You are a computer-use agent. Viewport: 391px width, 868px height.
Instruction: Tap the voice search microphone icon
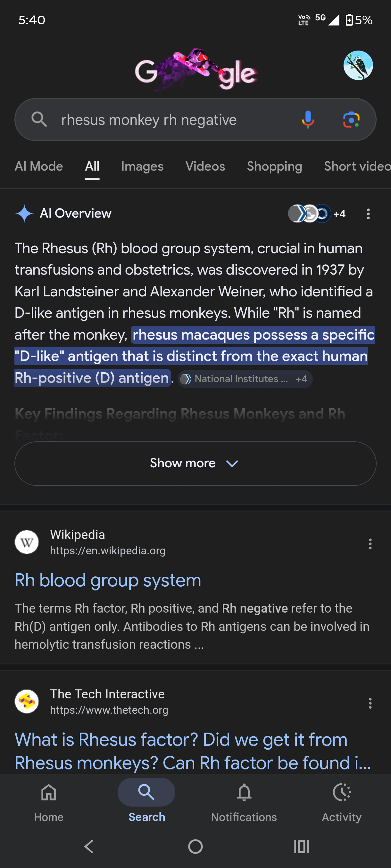pyautogui.click(x=308, y=120)
